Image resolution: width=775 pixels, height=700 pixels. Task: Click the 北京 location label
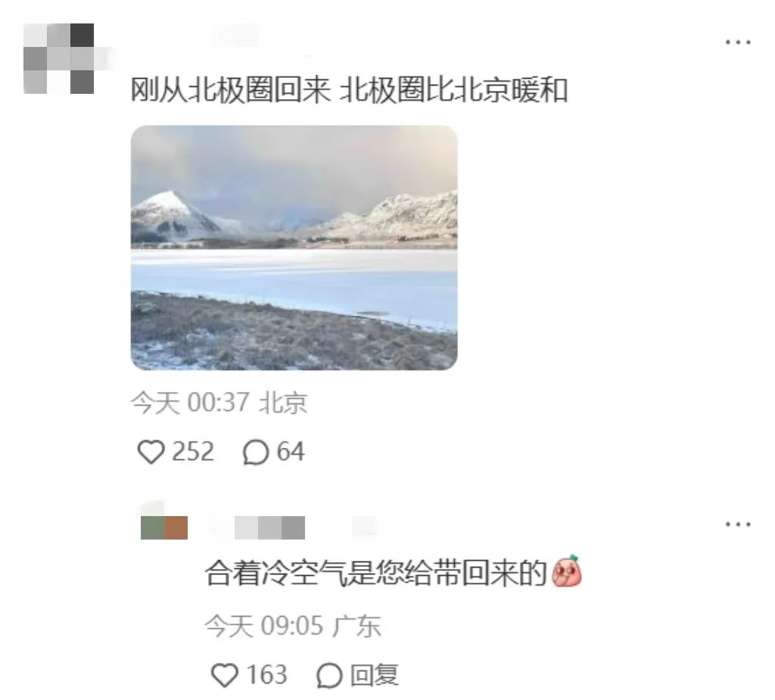(283, 403)
